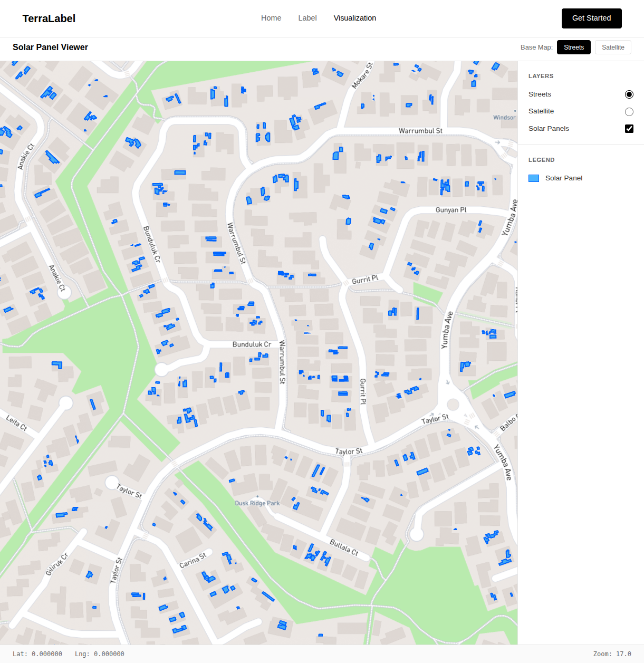Click the Windsor area label on the map
The height and width of the screenshot is (663, 644).
point(504,117)
